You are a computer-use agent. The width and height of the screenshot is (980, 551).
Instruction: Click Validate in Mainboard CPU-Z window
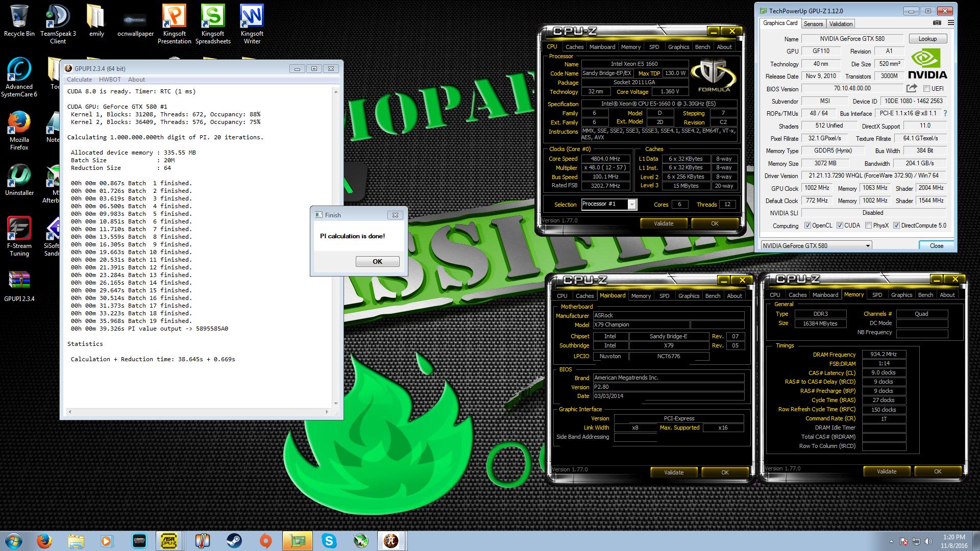(x=674, y=472)
